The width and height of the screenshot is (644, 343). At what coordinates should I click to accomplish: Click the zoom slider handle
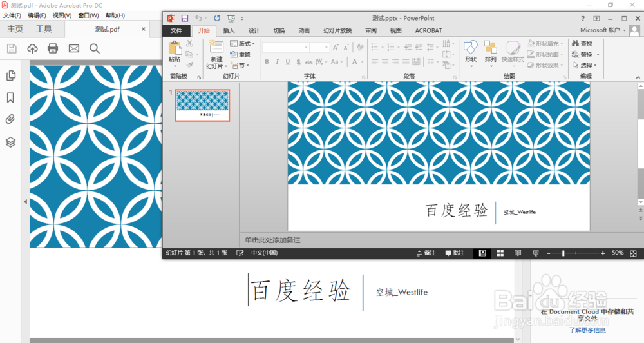pyautogui.click(x=563, y=253)
